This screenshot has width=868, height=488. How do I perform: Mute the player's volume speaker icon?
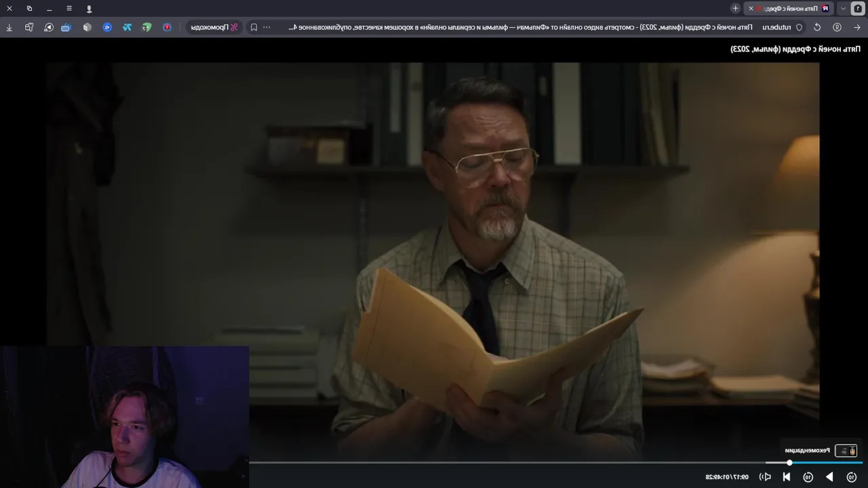(x=765, y=477)
